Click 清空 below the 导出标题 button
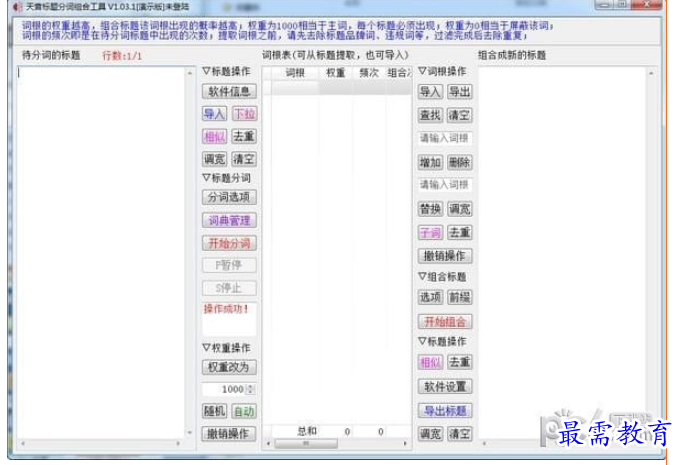Viewport: 680px width, 465px height. pos(460,434)
